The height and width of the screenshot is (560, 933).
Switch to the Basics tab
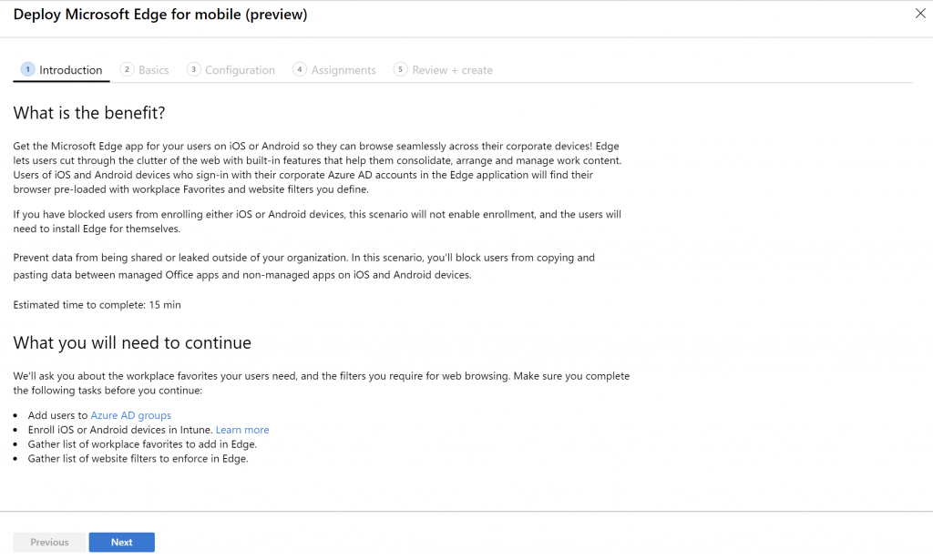(153, 70)
